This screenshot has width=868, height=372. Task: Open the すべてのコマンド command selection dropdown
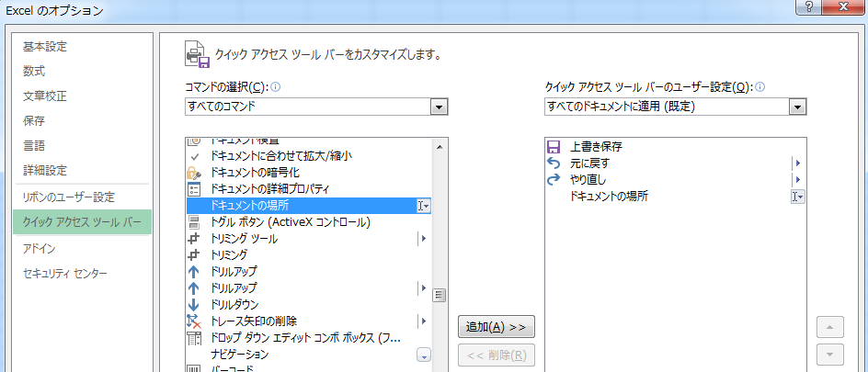[439, 107]
